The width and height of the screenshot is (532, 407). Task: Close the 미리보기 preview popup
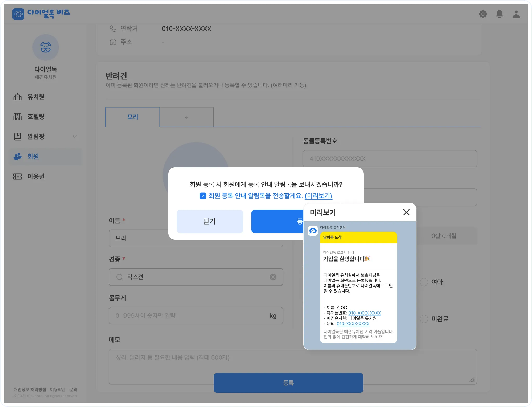[406, 212]
